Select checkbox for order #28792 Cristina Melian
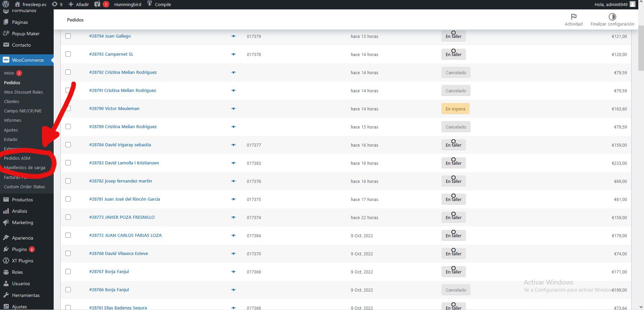This screenshot has width=644, height=310. [68, 72]
